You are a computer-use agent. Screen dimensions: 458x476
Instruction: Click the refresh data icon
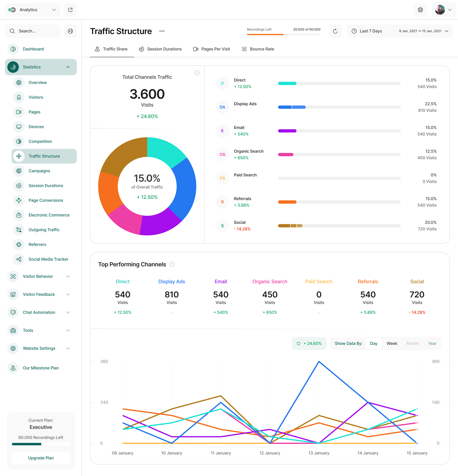point(335,31)
